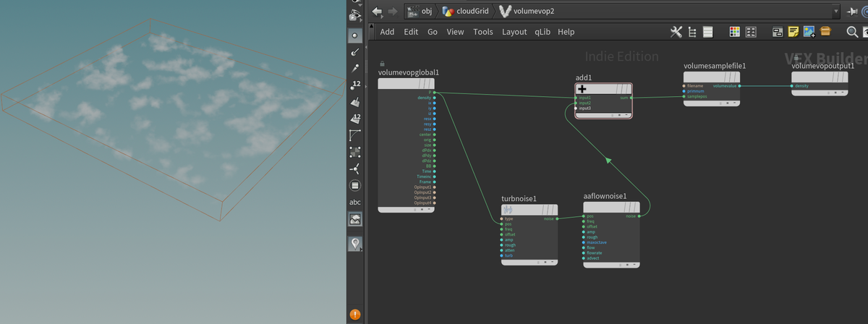
Task: Go forward using the right arrow
Action: 393,11
